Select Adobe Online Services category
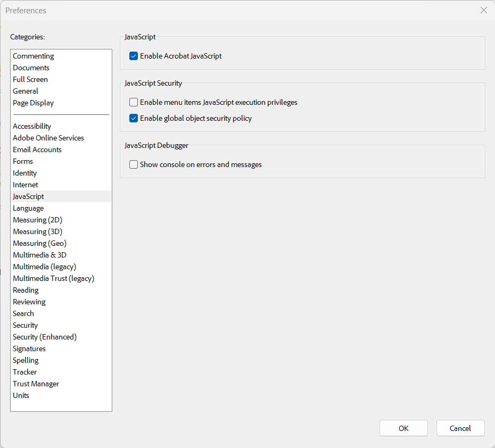 (48, 138)
